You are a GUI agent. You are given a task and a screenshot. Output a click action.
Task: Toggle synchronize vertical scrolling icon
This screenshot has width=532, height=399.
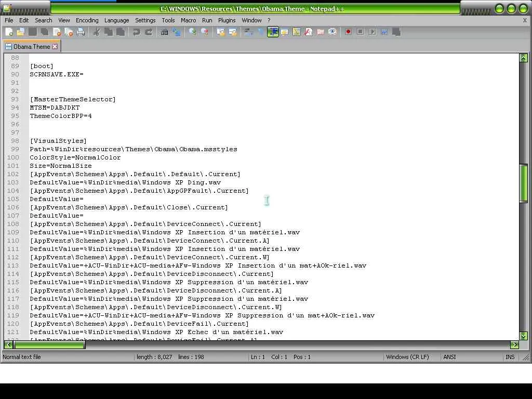coord(220,32)
